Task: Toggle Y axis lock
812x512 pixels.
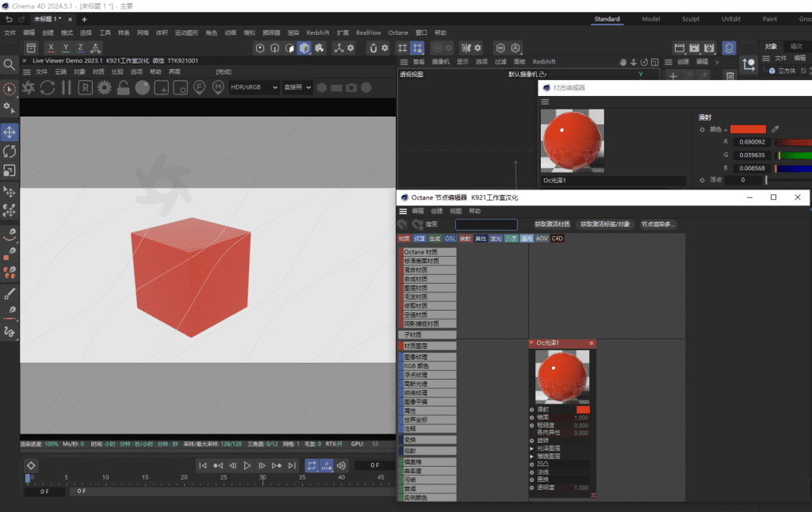Action: pos(66,48)
